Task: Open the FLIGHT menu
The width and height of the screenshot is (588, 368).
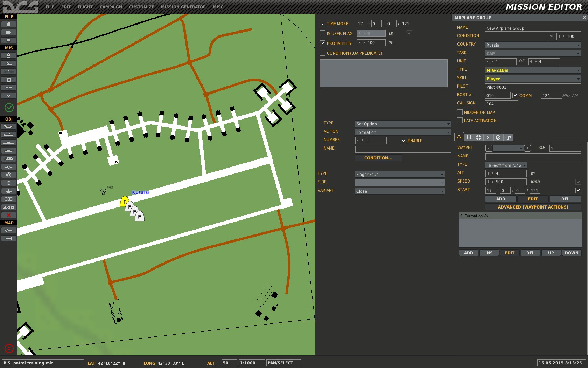Action: [85, 7]
